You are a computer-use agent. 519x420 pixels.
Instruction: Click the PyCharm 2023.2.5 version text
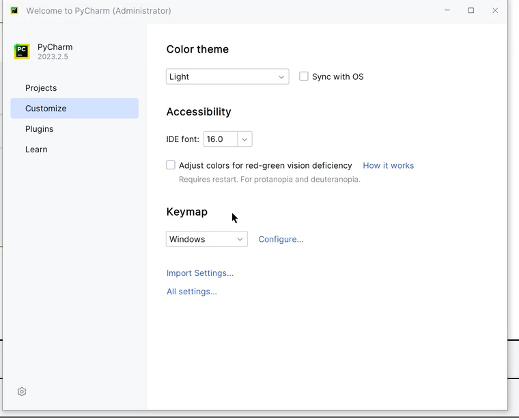pyautogui.click(x=53, y=57)
